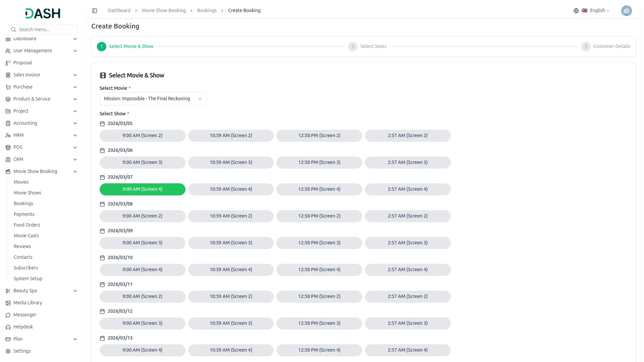Select the 12:58 PM (Screen 2) show on 2026/03/05
Image resolution: width=644 pixels, height=362 pixels.
pos(319,135)
